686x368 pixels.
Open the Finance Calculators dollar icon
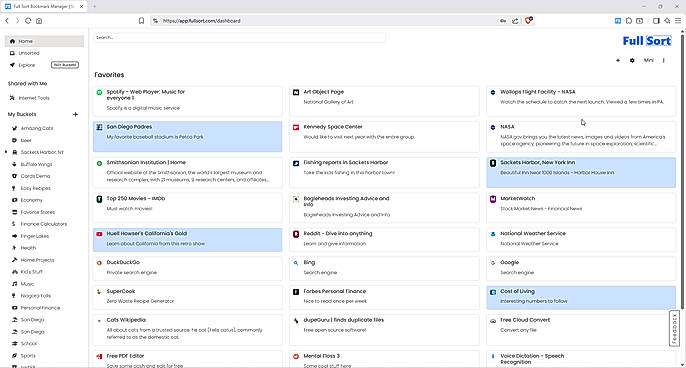[14, 224]
